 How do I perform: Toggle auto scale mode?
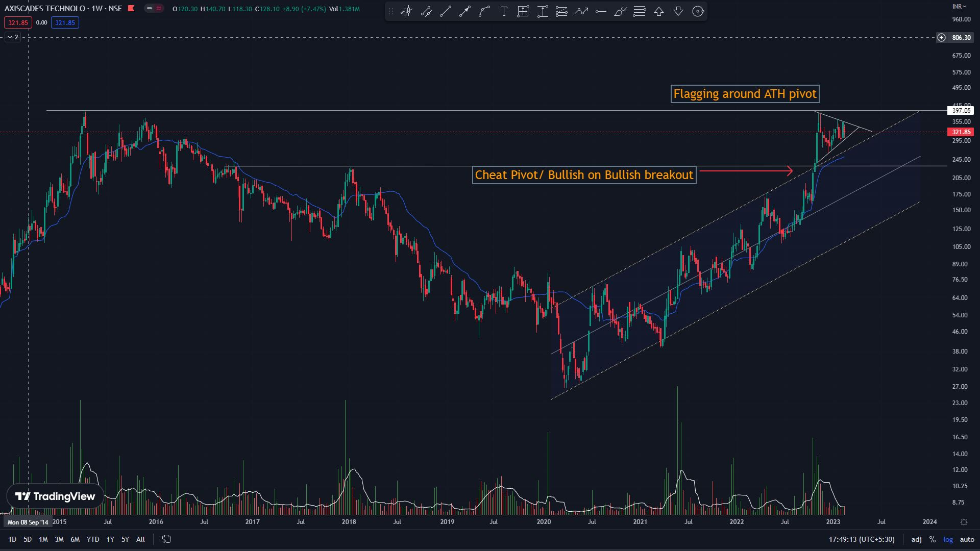(x=967, y=539)
